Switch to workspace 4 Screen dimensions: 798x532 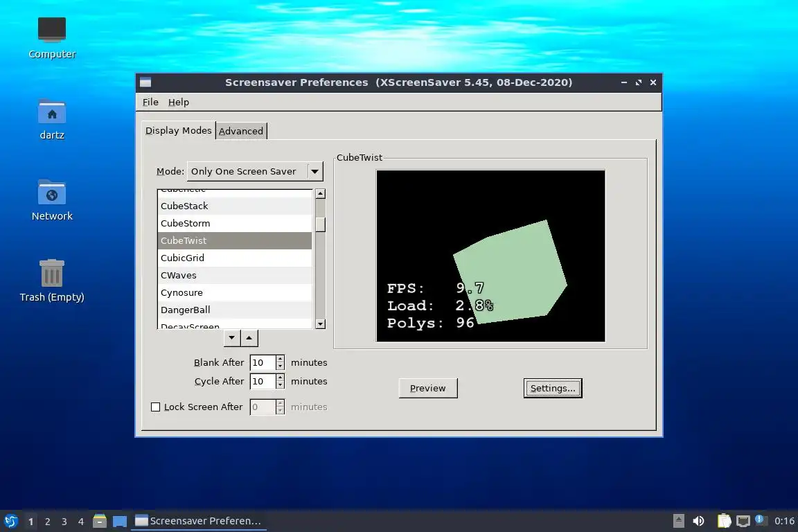(81, 522)
